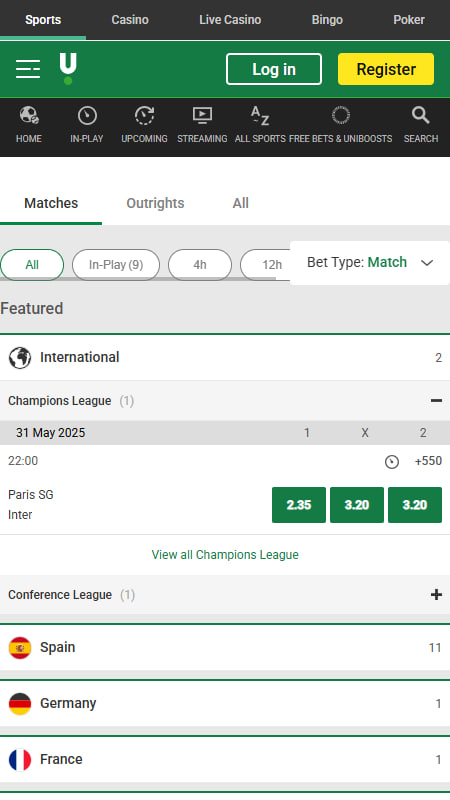Open the Search magnifier icon
Image resolution: width=450 pixels, height=800 pixels.
(x=420, y=115)
